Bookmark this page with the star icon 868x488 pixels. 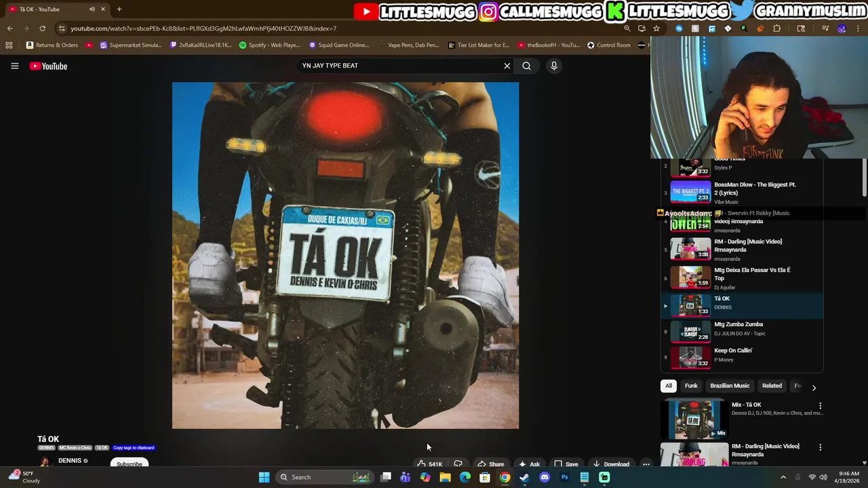coord(656,28)
